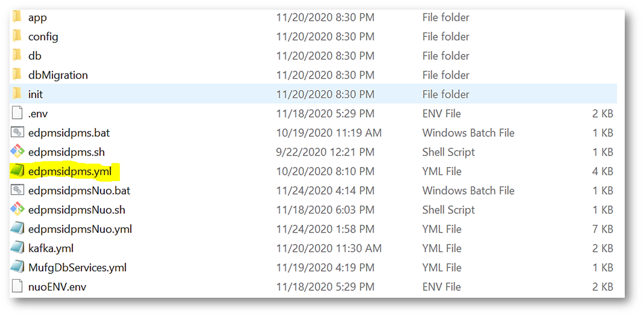Click the init folder's date modified
The width and height of the screenshot is (644, 317).
click(325, 94)
